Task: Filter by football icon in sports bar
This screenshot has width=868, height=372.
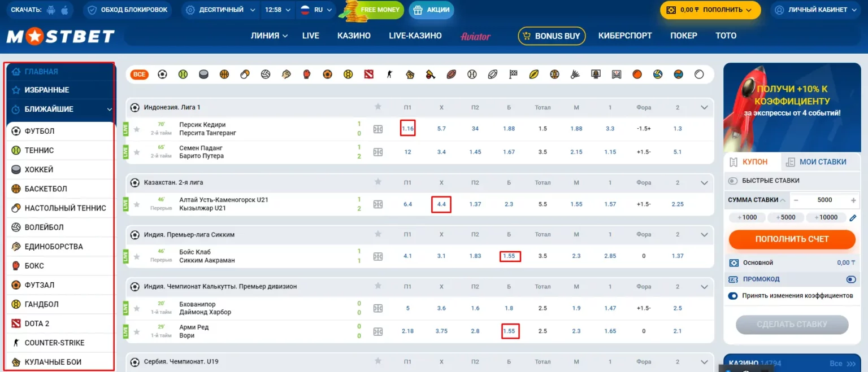Action: tap(163, 74)
